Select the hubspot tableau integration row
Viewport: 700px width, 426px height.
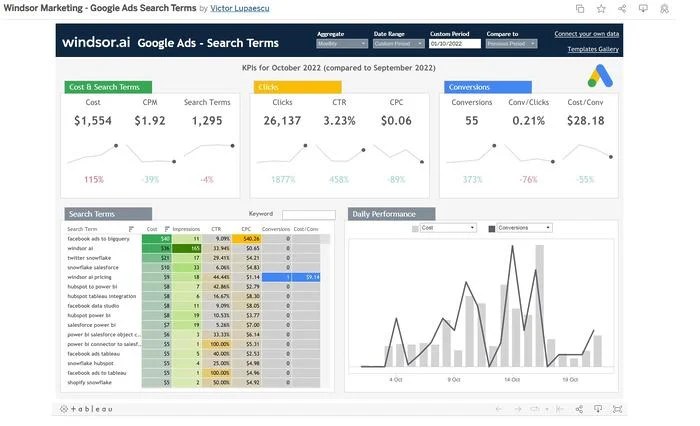pyautogui.click(x=193, y=297)
